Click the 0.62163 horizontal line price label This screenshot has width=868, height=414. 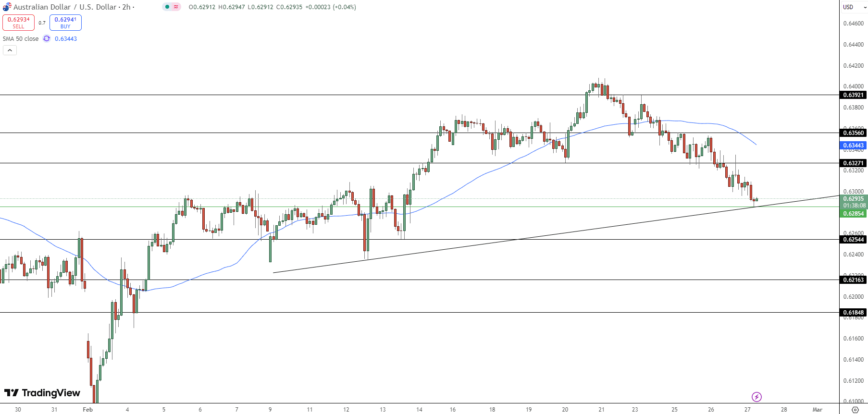pos(854,280)
